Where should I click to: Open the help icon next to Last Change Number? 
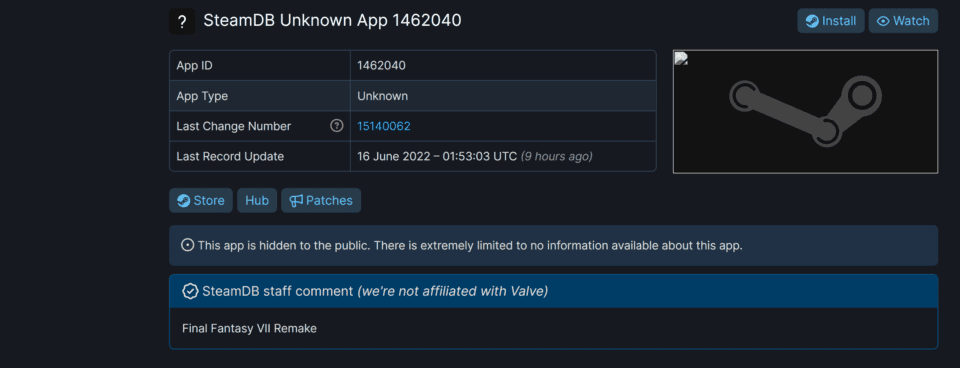coord(336,126)
